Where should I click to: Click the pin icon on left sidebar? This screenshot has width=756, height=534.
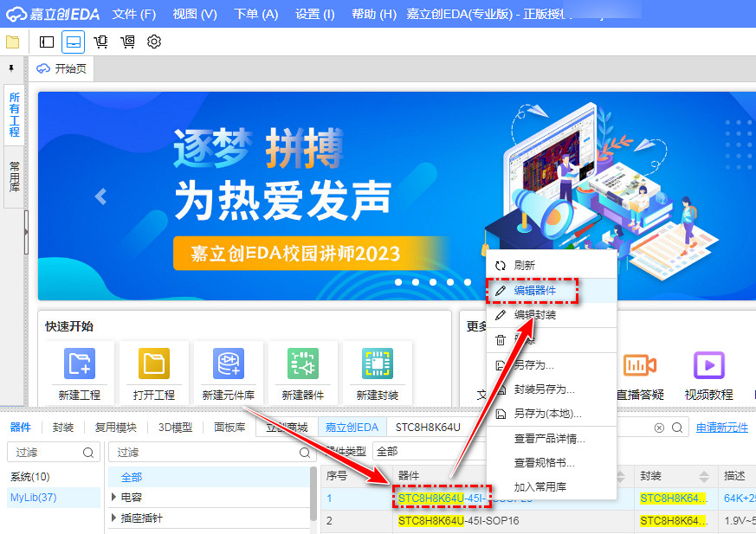click(x=11, y=68)
